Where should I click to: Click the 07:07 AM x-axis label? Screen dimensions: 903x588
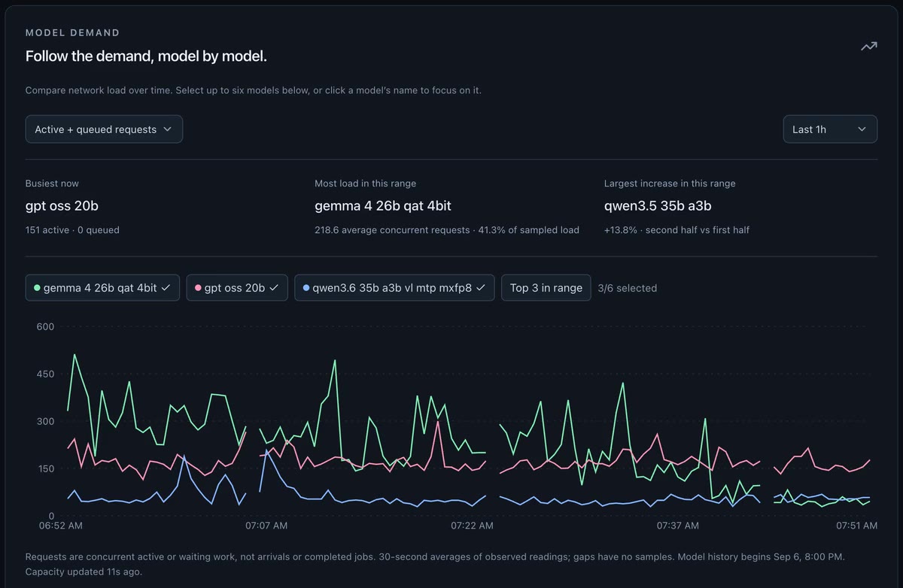click(267, 526)
